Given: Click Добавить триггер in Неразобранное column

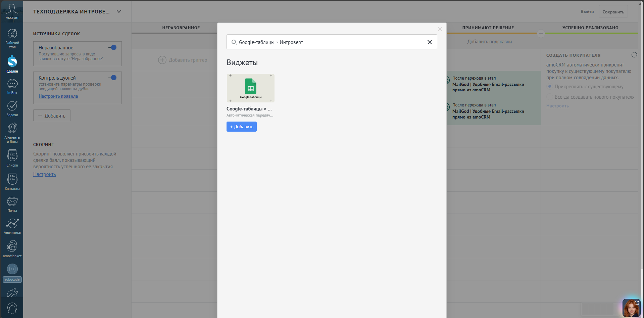Looking at the screenshot, I should click(x=183, y=60).
